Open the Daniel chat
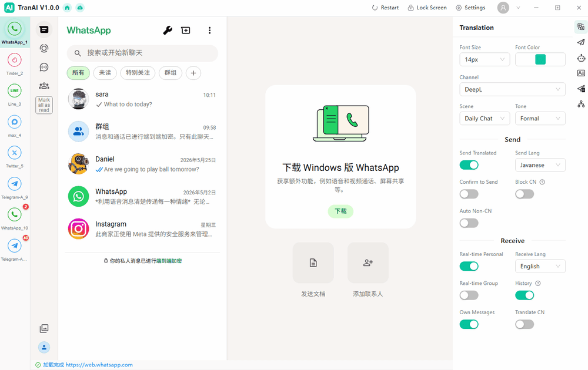Image resolution: width=588 pixels, height=370 pixels. (x=142, y=164)
